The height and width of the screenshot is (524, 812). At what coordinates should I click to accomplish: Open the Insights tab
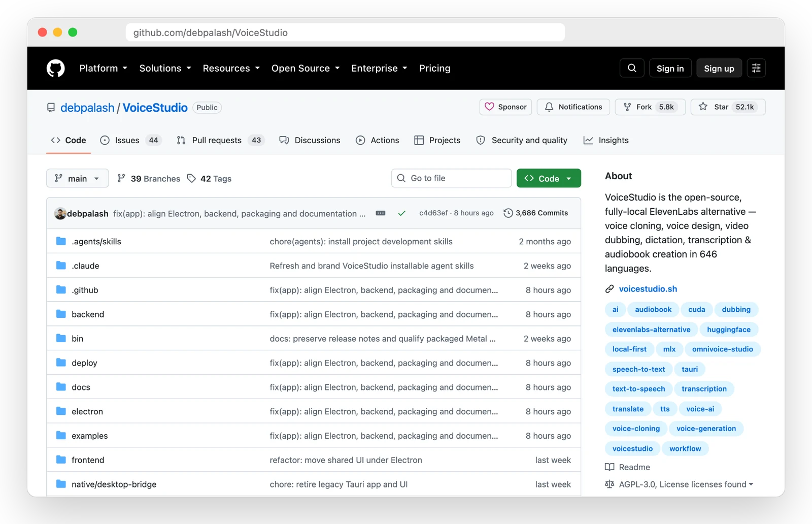tap(606, 140)
